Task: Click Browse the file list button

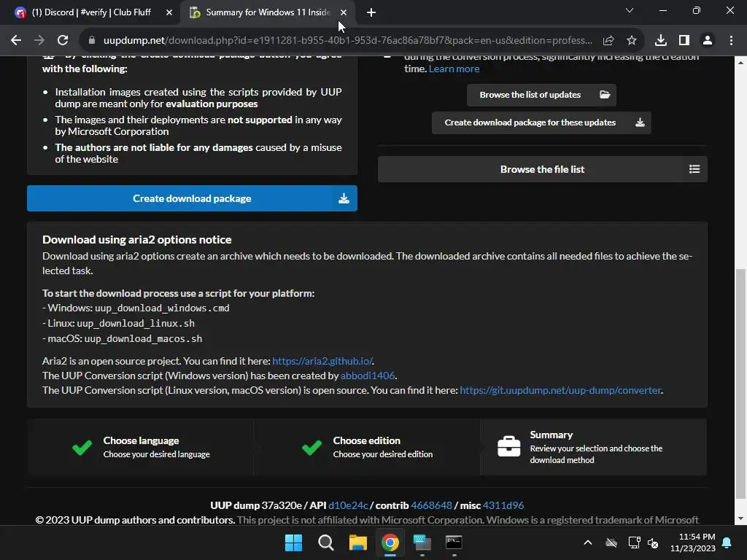Action: (x=542, y=169)
